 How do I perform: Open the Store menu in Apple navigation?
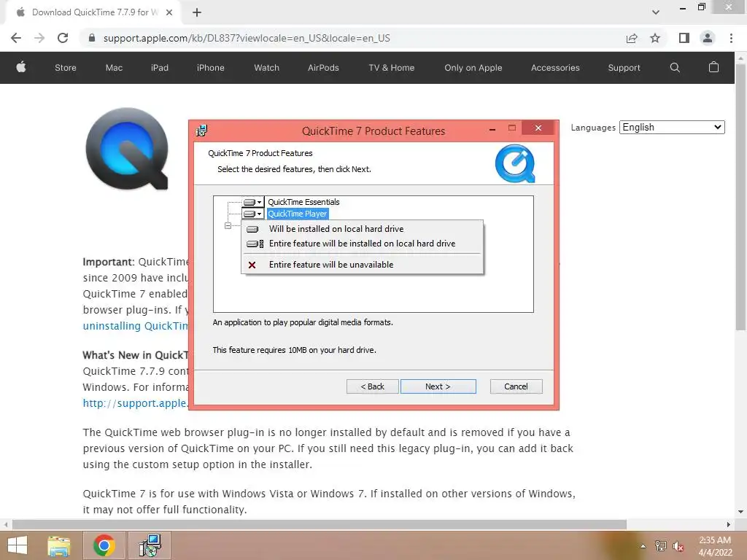(66, 68)
